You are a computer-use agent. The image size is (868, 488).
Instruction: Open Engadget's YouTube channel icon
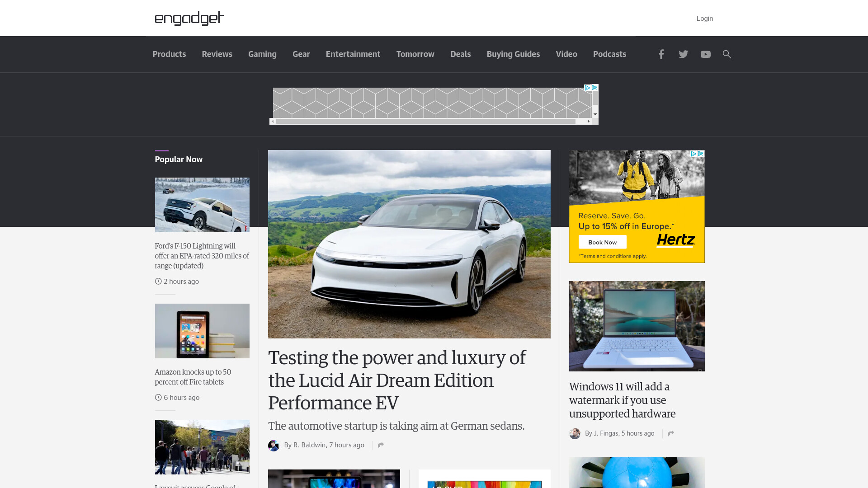pyautogui.click(x=705, y=54)
